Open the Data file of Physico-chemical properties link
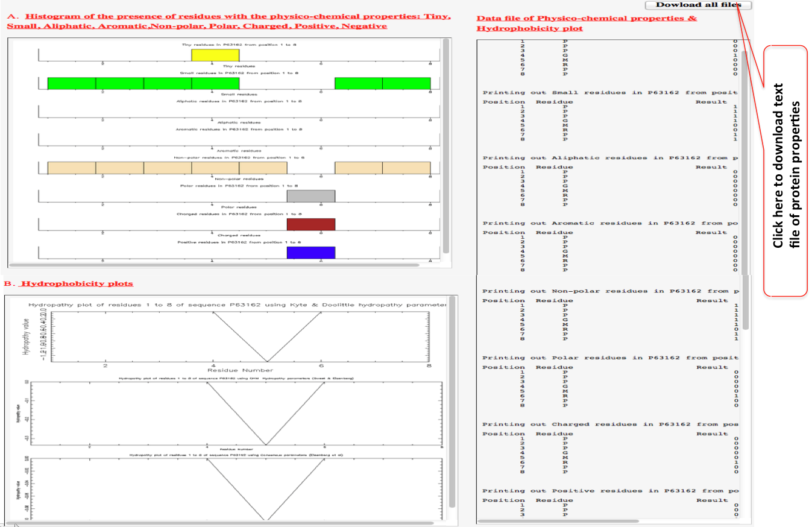This screenshot has width=812, height=527. tap(586, 23)
